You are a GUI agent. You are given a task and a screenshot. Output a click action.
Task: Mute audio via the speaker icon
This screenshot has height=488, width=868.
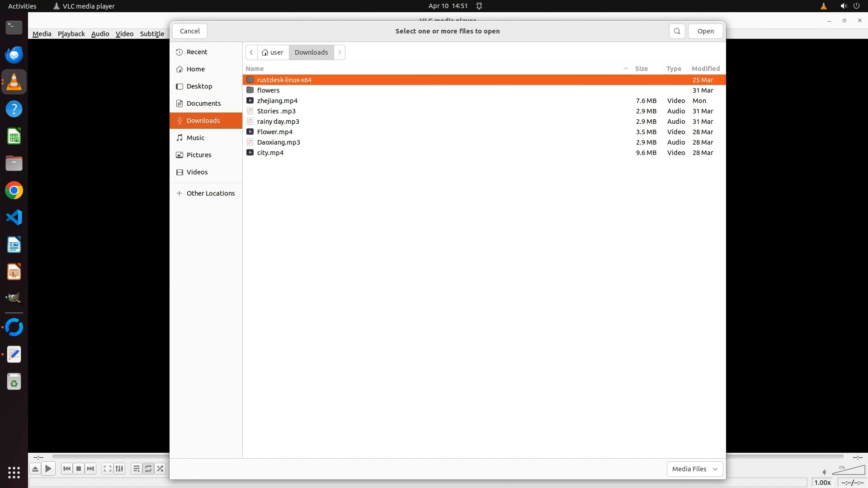pos(825,472)
